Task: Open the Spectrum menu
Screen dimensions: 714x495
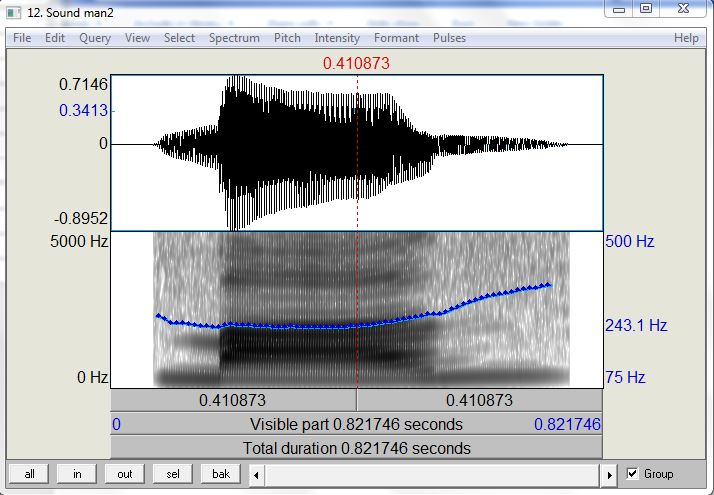Action: pos(234,38)
